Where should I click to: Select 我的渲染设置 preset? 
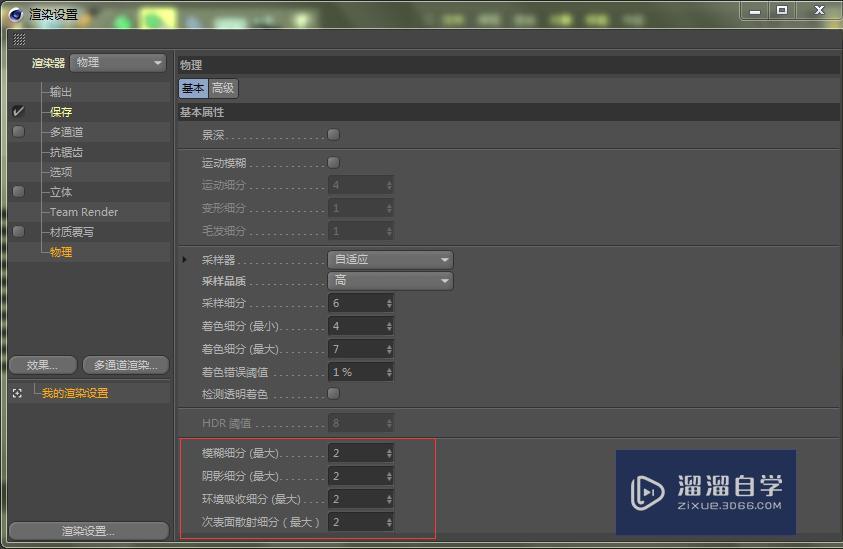coord(75,393)
